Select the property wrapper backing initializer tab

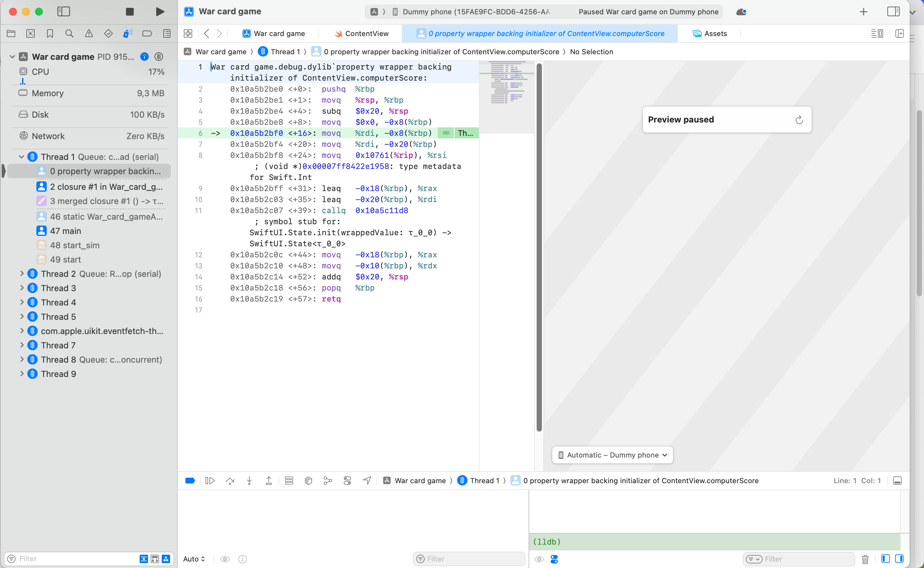[540, 33]
